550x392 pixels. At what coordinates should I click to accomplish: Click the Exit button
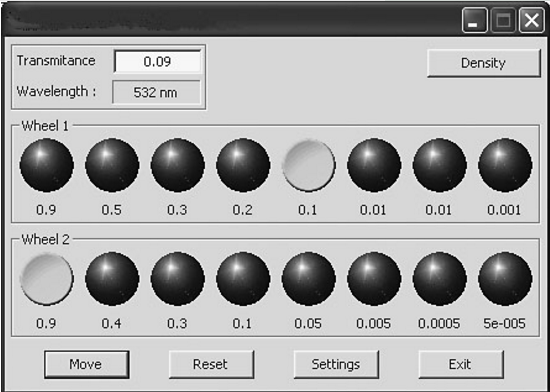pos(461,364)
